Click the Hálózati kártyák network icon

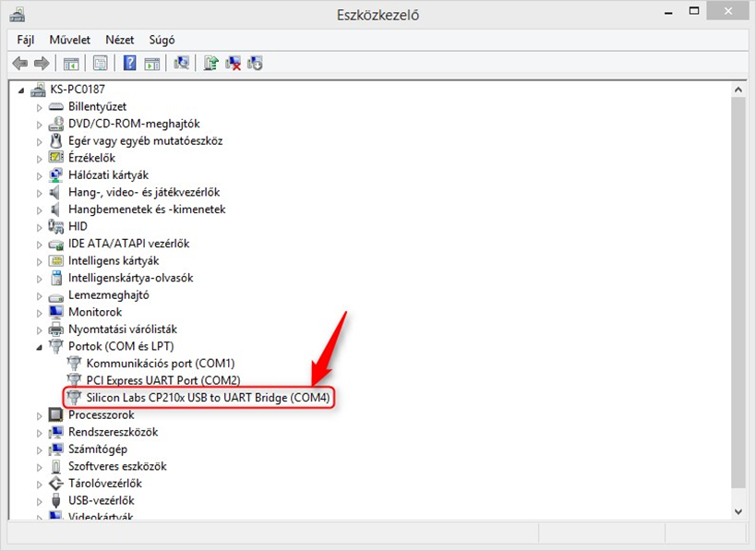point(56,175)
